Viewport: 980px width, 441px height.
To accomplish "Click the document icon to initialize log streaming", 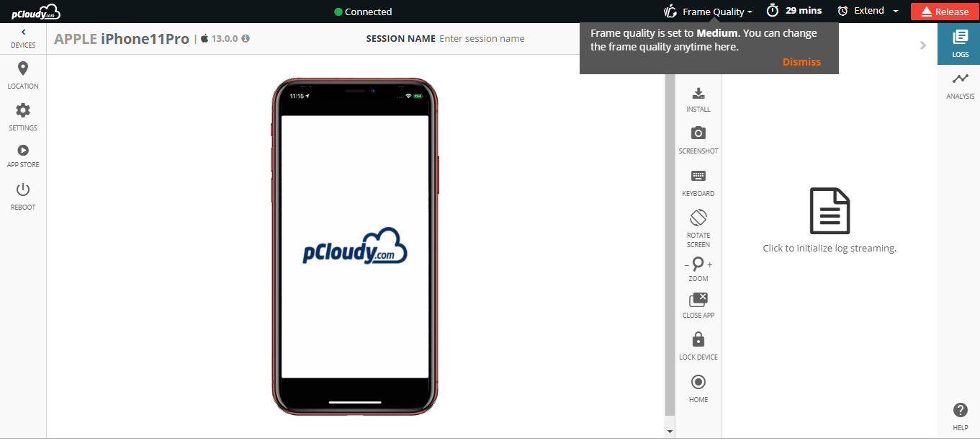I will [x=830, y=210].
